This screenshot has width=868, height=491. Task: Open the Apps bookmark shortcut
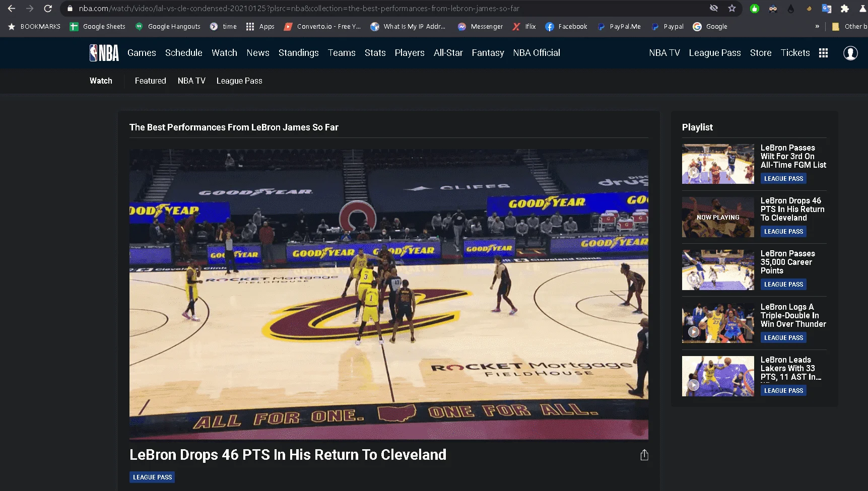pyautogui.click(x=260, y=27)
